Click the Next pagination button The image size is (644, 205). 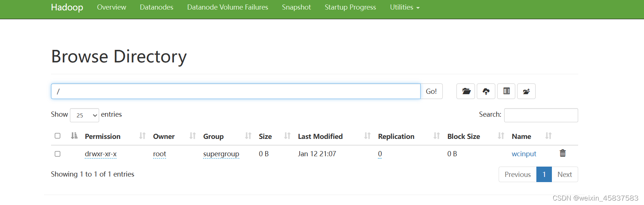tap(565, 174)
